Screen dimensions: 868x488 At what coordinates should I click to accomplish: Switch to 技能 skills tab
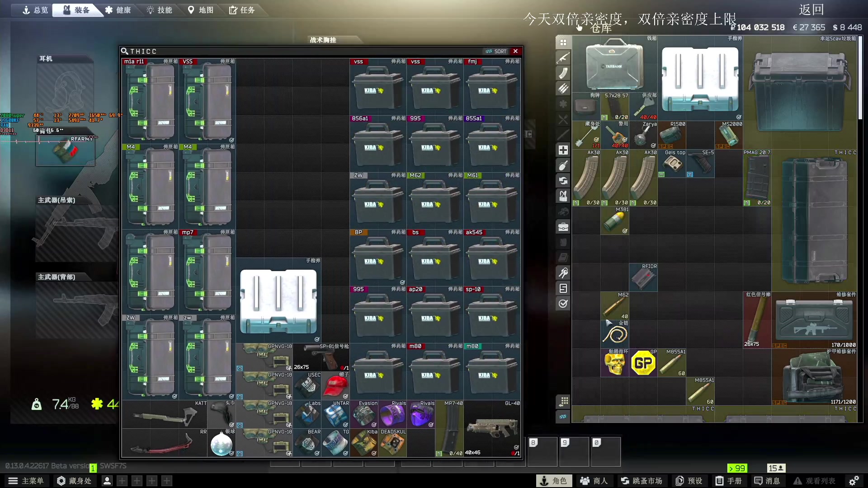click(160, 10)
